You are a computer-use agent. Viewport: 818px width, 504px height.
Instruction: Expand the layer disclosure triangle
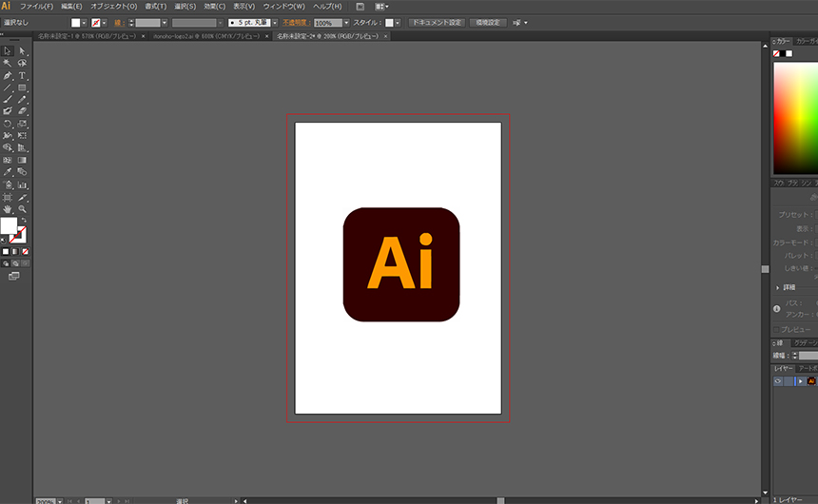click(x=801, y=380)
